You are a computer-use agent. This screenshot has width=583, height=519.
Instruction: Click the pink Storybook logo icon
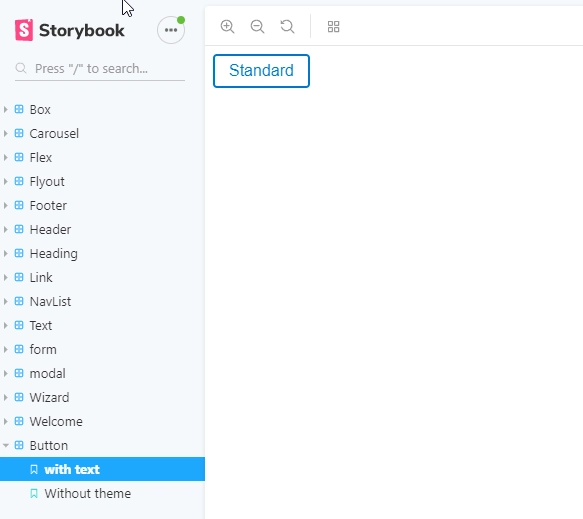pos(24,30)
